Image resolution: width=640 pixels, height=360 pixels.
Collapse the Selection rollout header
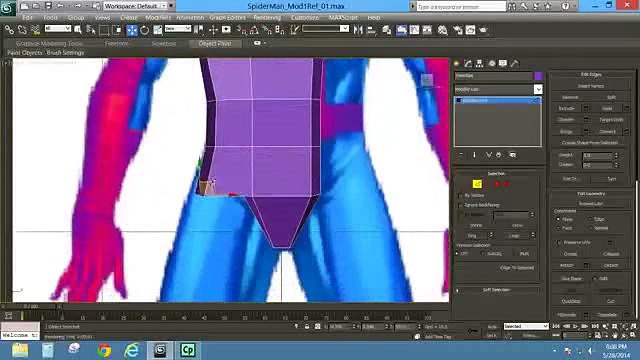(496, 173)
